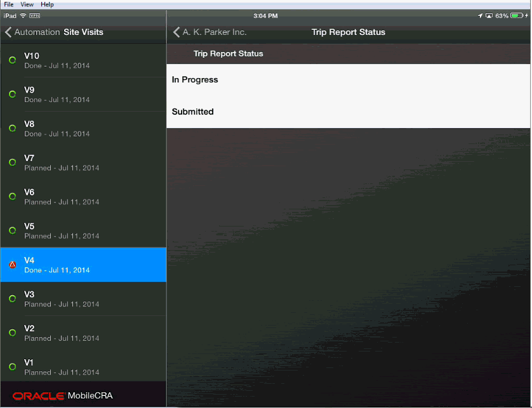
Task: Click 'Planned - Jul 11, 2014' under V1
Action: 62,372
